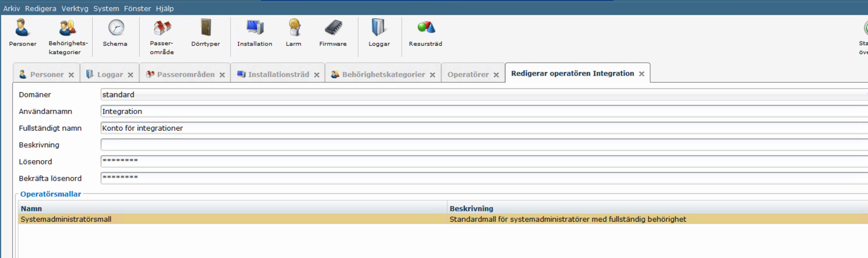Open the Hjälp menu
The height and width of the screenshot is (258, 868).
pos(165,8)
